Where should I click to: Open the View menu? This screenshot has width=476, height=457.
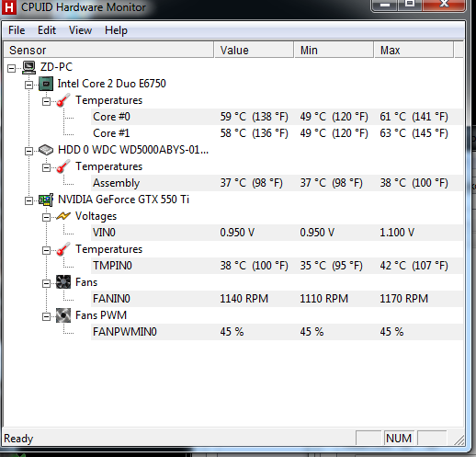click(80, 30)
